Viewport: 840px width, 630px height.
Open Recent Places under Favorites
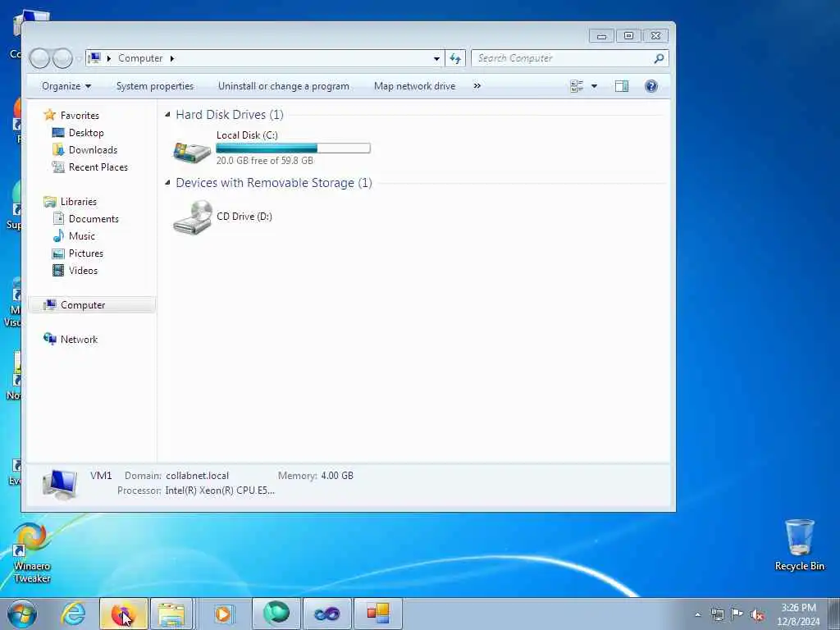tap(98, 167)
